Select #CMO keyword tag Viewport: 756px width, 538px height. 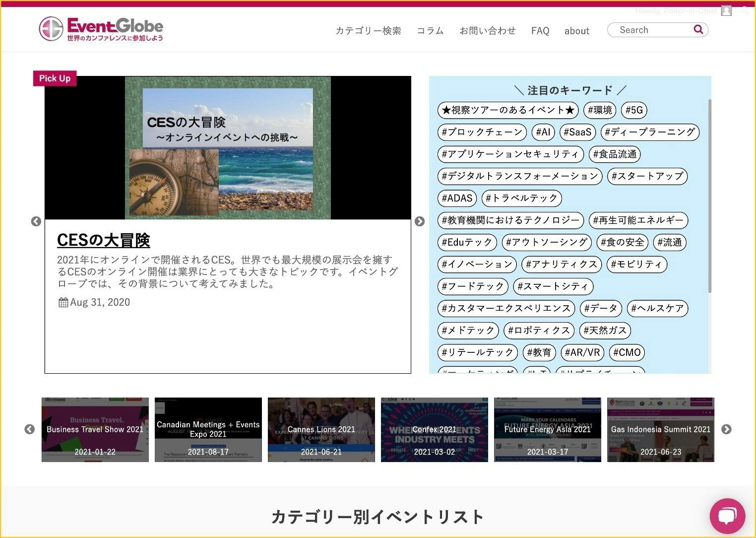click(x=627, y=353)
